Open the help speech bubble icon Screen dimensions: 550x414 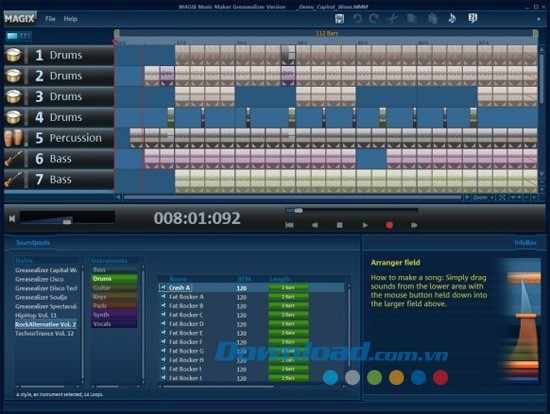[473, 18]
